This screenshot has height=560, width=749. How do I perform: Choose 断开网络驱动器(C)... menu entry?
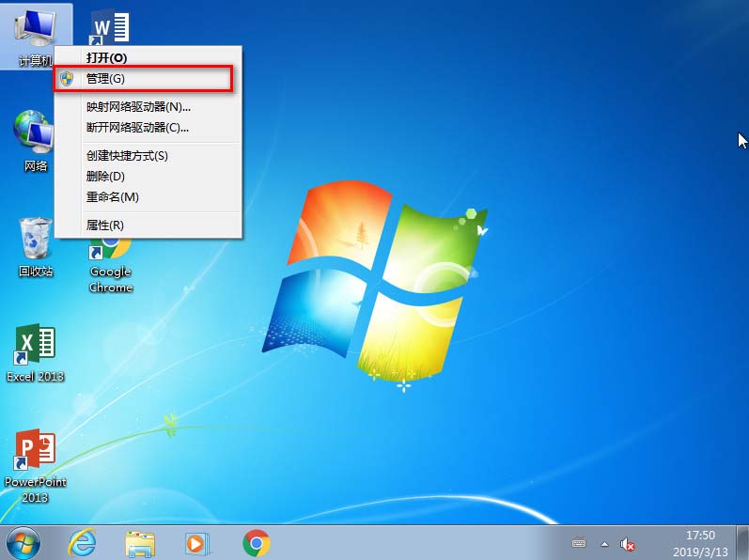148,128
